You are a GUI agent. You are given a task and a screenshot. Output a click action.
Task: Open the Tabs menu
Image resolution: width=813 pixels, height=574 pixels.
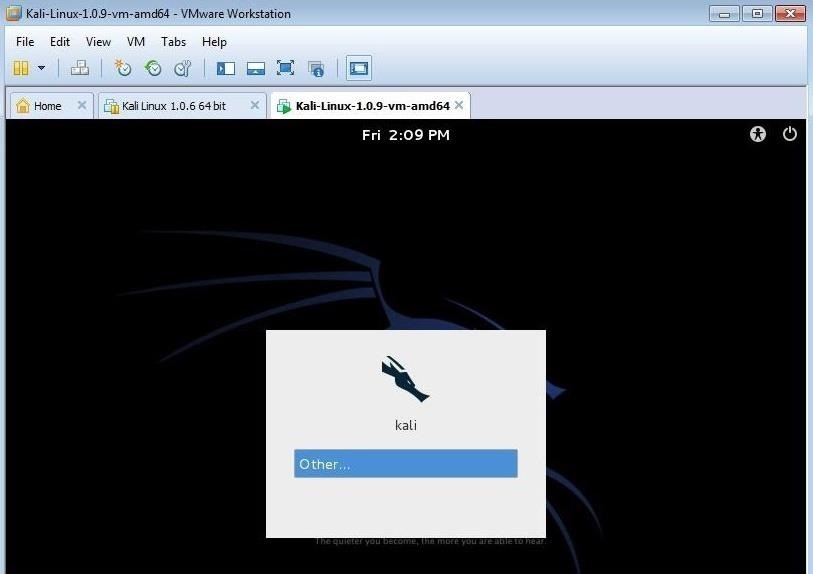click(174, 42)
